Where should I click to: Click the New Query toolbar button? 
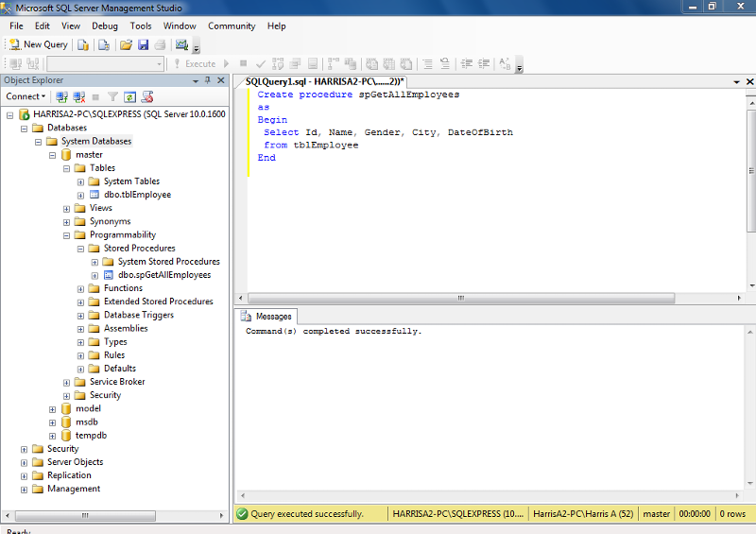coord(39,44)
